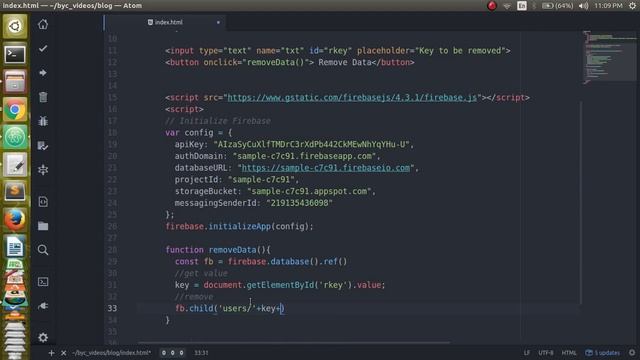Click the 'Remove Data' button label in the code
Screen dimensions: 640x360
(x=345, y=62)
